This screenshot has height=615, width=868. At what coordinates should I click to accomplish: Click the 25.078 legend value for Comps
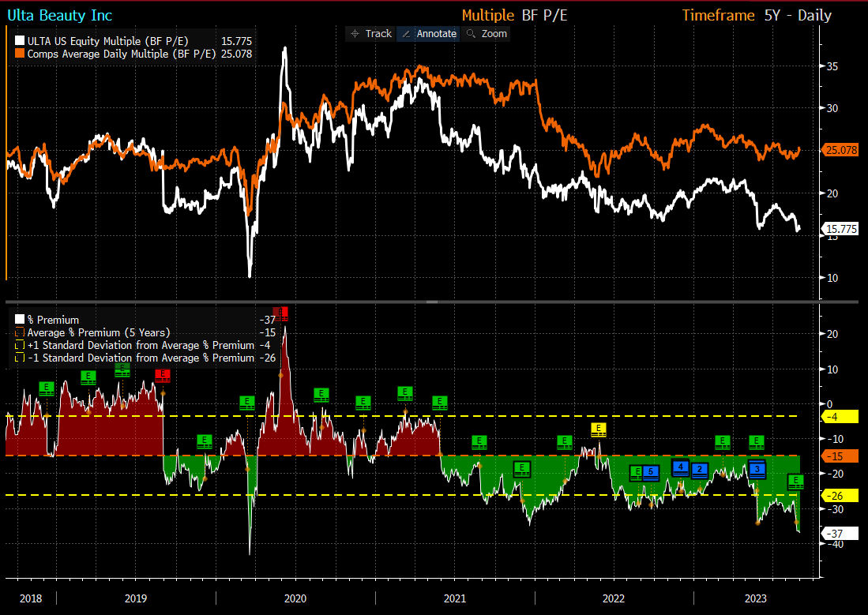[x=236, y=54]
